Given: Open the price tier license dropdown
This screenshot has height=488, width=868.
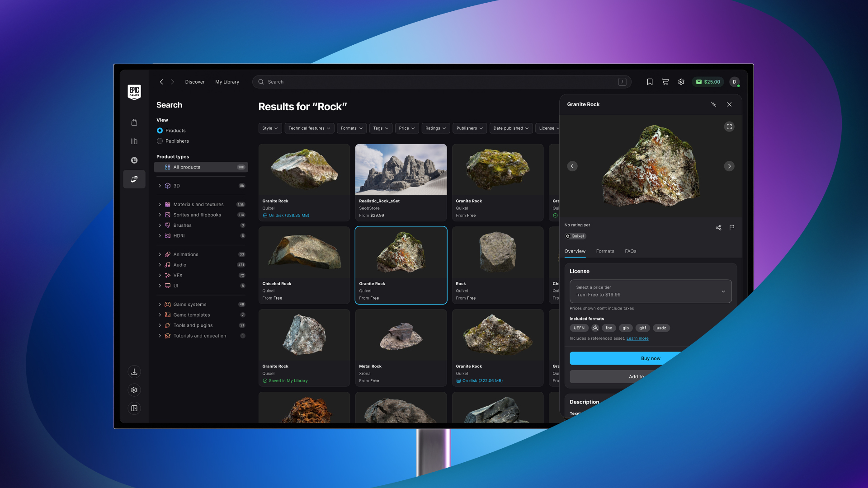Looking at the screenshot, I should click(x=650, y=291).
